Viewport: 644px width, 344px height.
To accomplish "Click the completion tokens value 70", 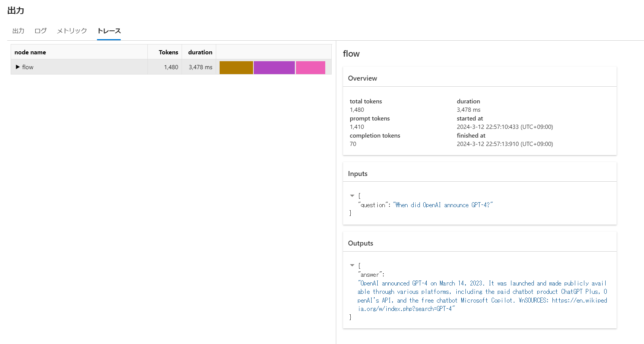I will [x=353, y=144].
